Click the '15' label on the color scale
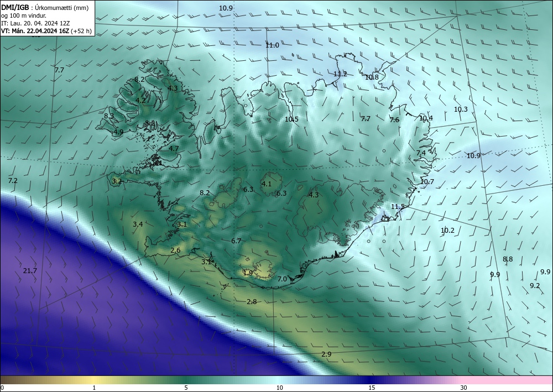The image size is (553, 392). pyautogui.click(x=372, y=388)
